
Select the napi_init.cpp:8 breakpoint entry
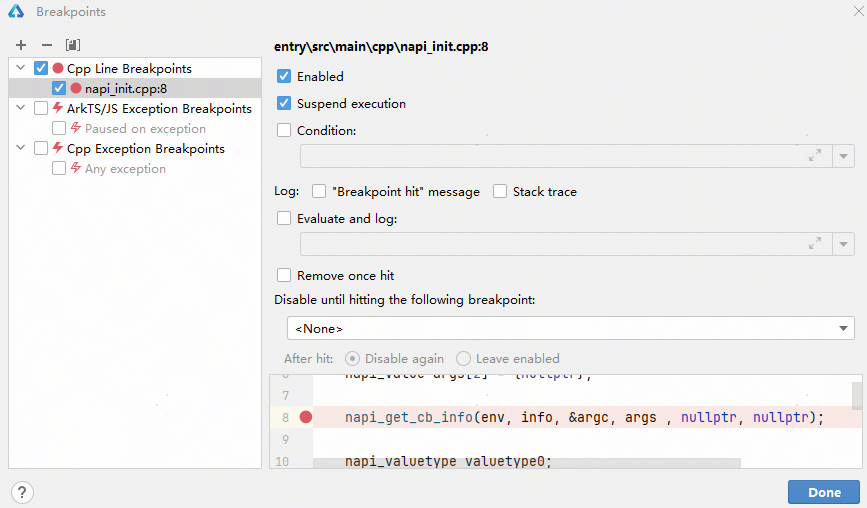coord(125,89)
